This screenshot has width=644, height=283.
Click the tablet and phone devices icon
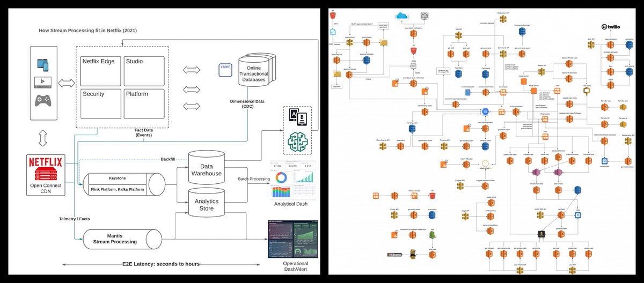(x=44, y=64)
